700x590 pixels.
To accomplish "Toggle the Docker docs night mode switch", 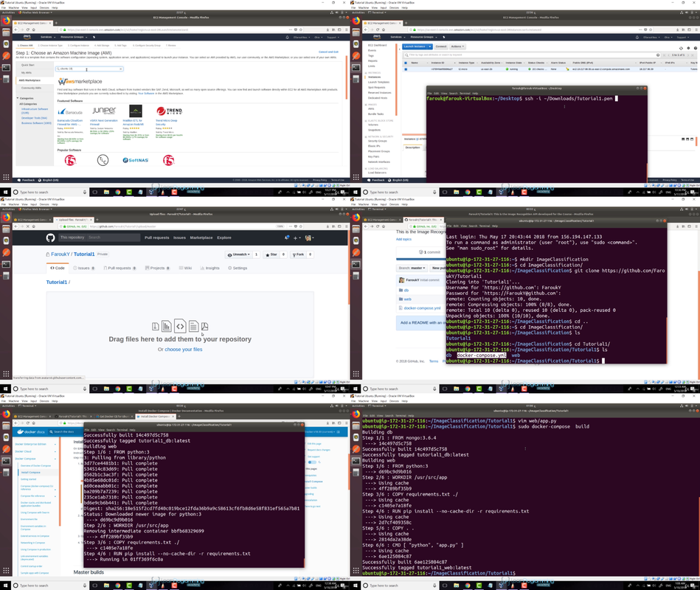I will click(312, 462).
